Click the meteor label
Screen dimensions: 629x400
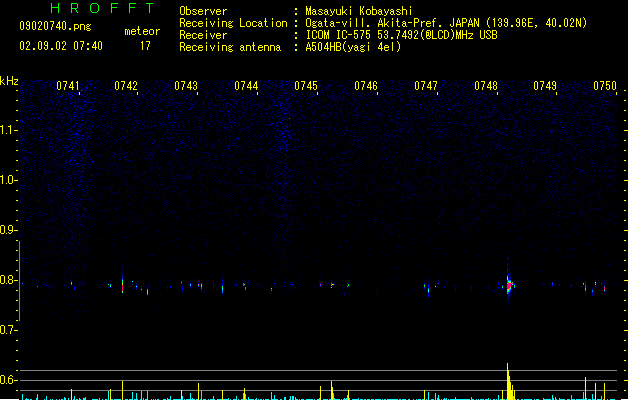point(142,31)
